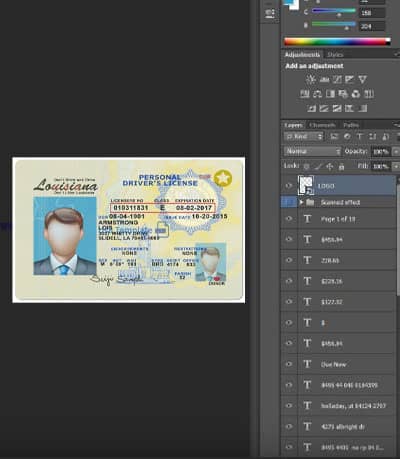Add a Hue/Saturation adjustment layer
The height and width of the screenshot is (459, 400).
(x=305, y=94)
